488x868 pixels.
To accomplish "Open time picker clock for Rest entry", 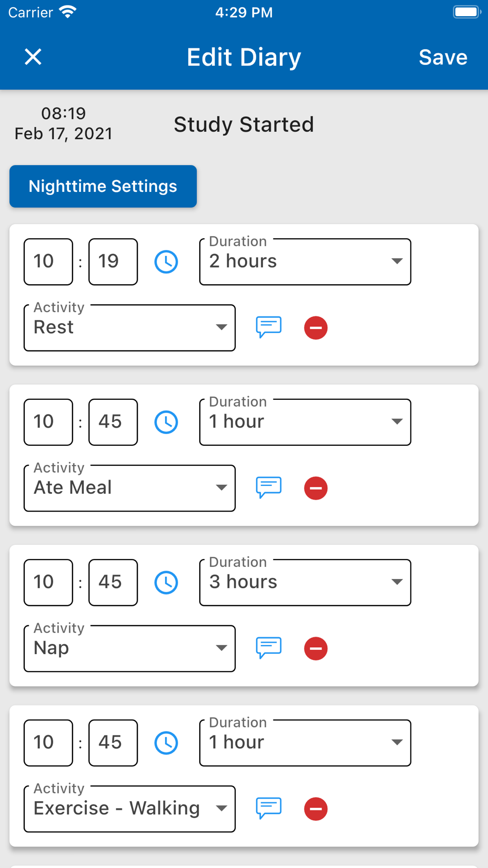I will (166, 262).
